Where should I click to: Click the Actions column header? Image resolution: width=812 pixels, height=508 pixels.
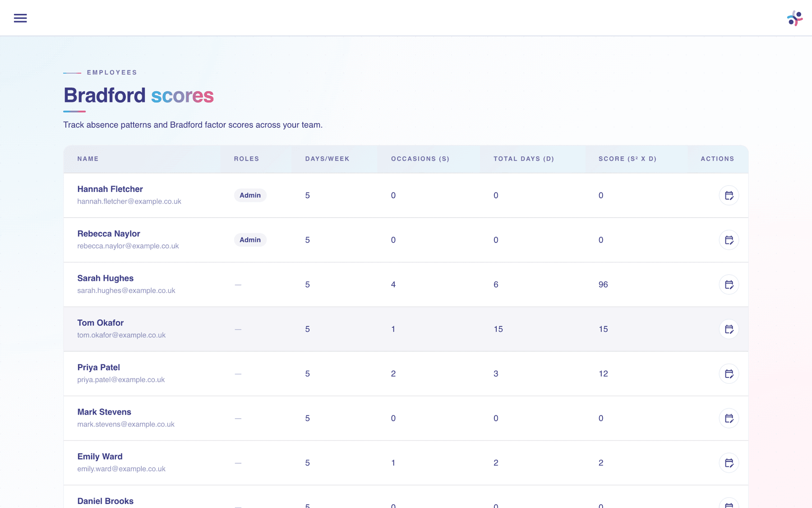pyautogui.click(x=717, y=159)
